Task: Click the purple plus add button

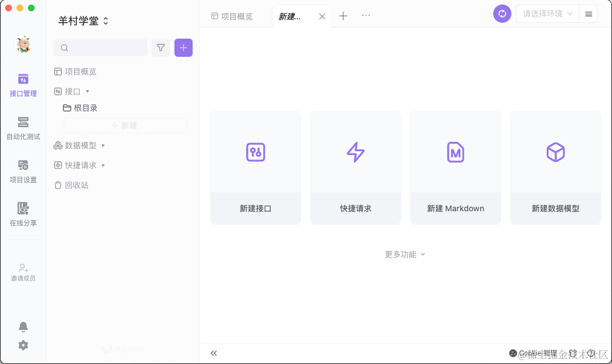Action: (x=184, y=48)
